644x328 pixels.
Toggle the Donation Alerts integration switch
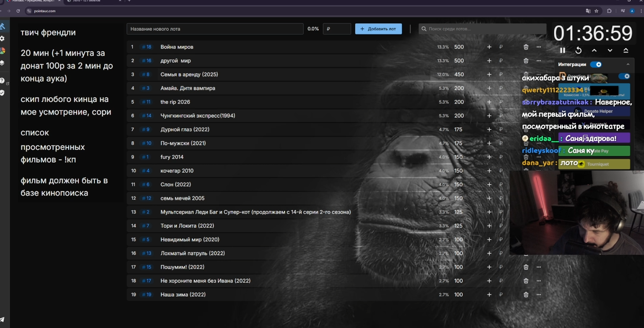click(x=624, y=76)
